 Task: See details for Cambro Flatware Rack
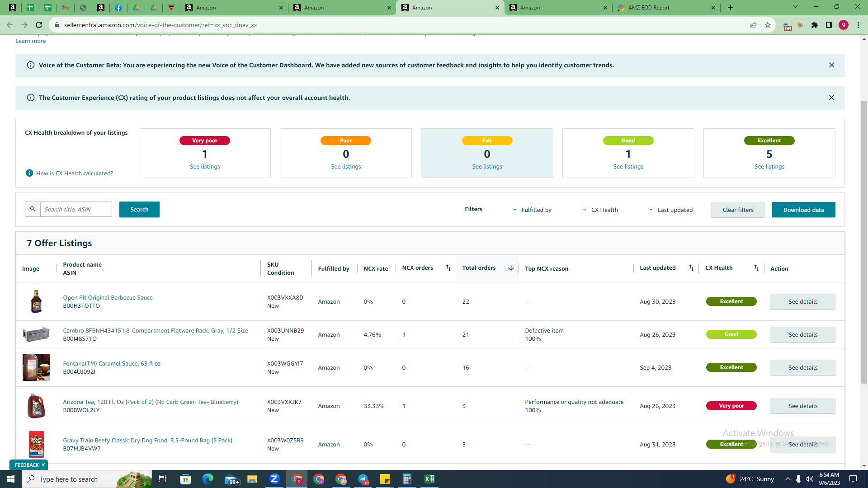coord(803,334)
